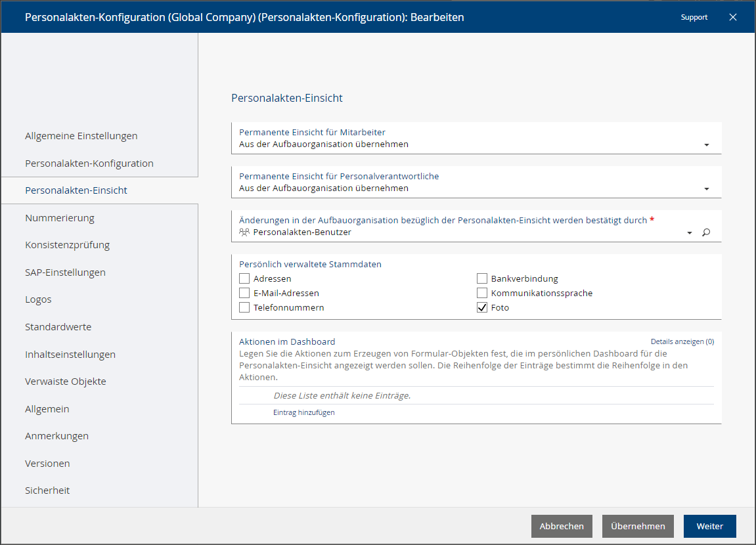Click the search magnifier icon beside Personalakten-Benutzer
This screenshot has width=756, height=545.
706,232
